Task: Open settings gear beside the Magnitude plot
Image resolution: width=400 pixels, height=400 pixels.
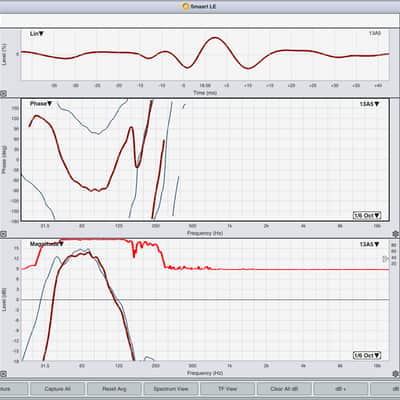Action: point(395,374)
